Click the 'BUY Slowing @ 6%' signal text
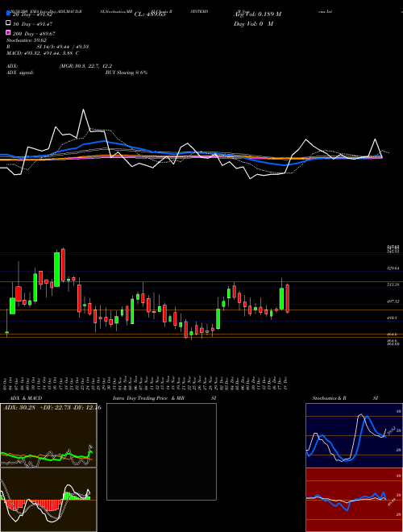 [x=127, y=73]
